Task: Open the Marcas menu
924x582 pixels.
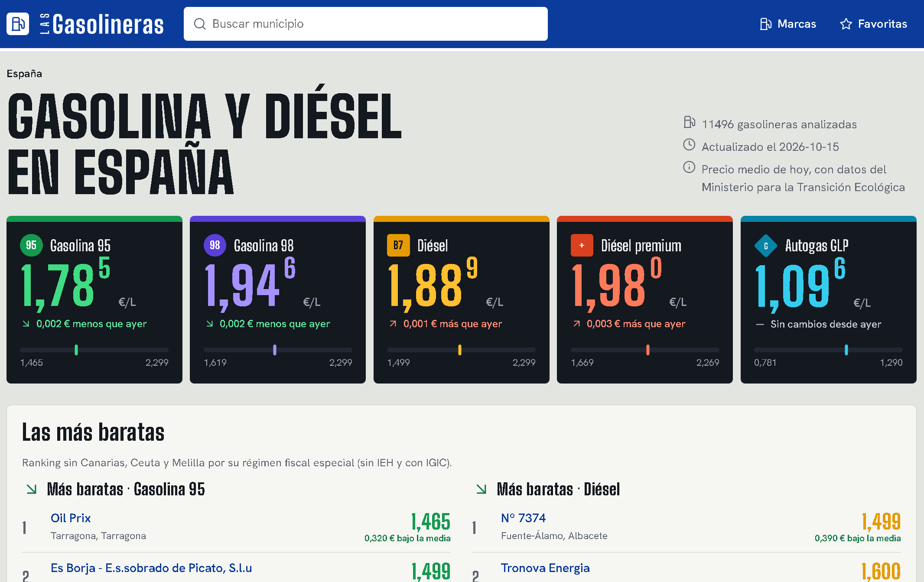Action: tap(788, 24)
